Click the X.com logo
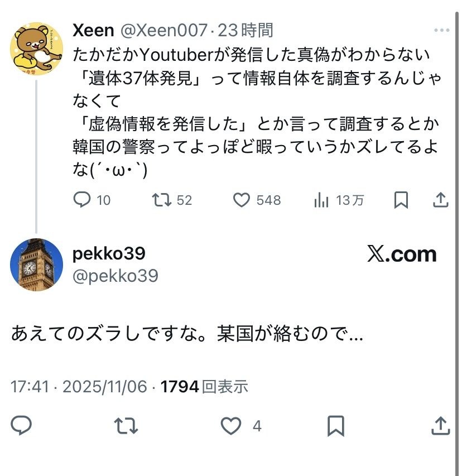Image resolution: width=462 pixels, height=476 pixels. click(x=402, y=254)
